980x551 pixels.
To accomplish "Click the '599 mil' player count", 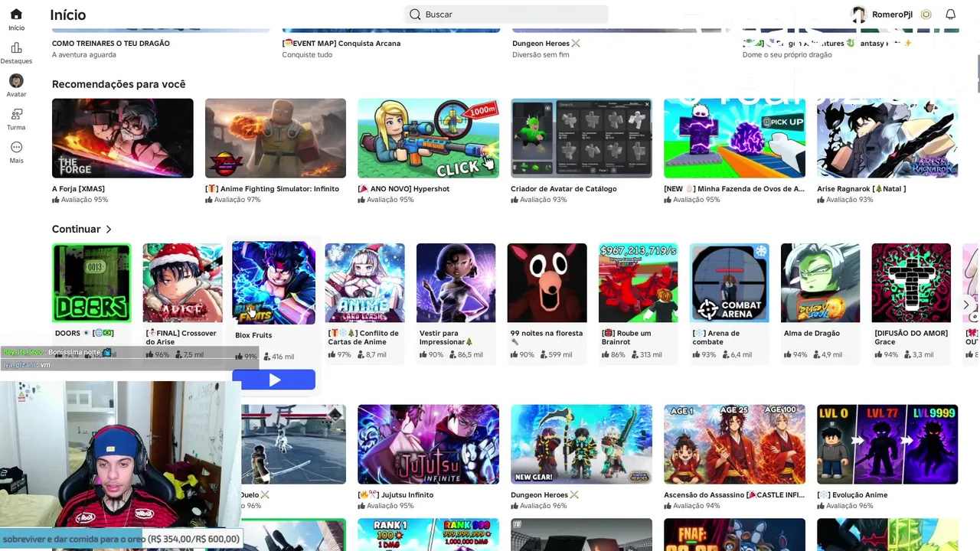I will pyautogui.click(x=556, y=355).
